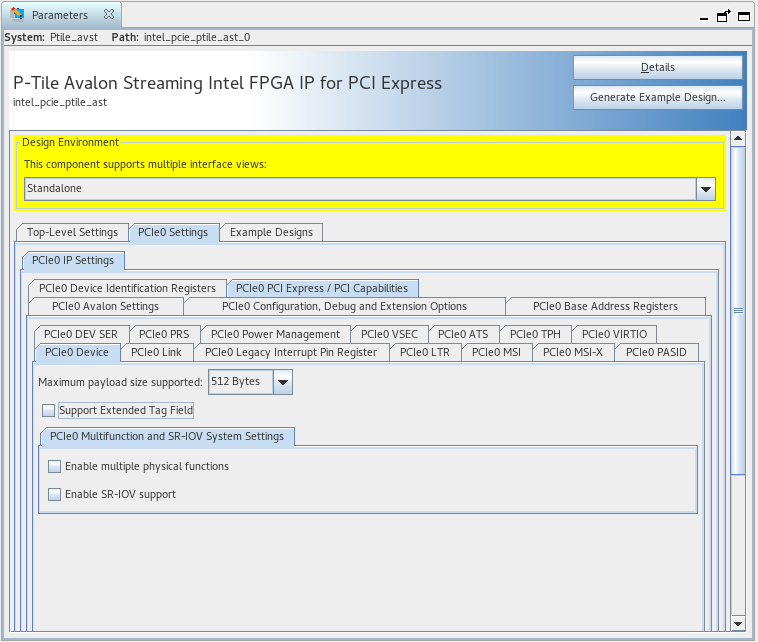Select the PCIe0 TPH tab

(x=535, y=334)
